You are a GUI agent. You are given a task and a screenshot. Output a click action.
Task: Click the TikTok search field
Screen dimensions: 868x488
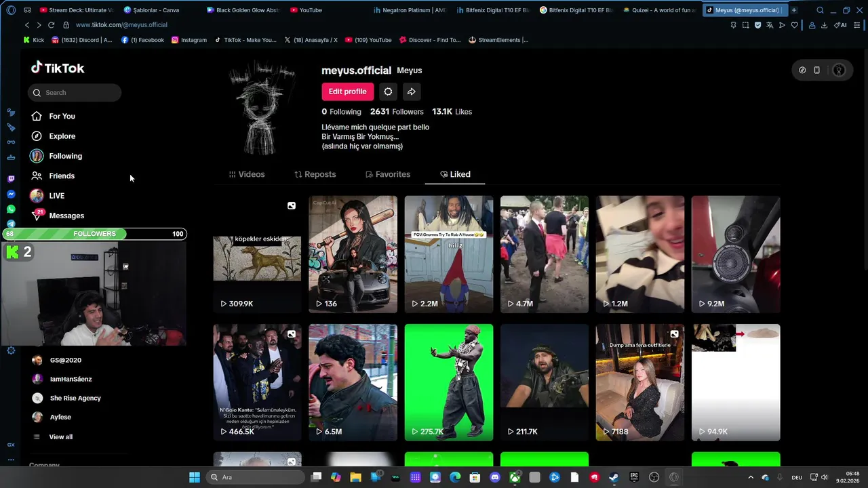point(75,93)
